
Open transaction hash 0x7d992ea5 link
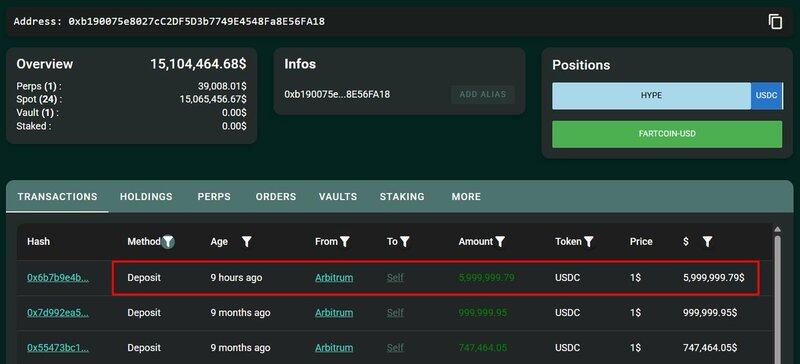(x=58, y=312)
